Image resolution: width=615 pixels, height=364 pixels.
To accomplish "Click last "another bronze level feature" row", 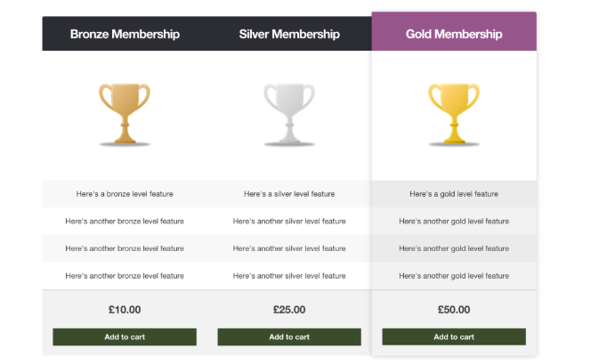I will [x=125, y=277].
